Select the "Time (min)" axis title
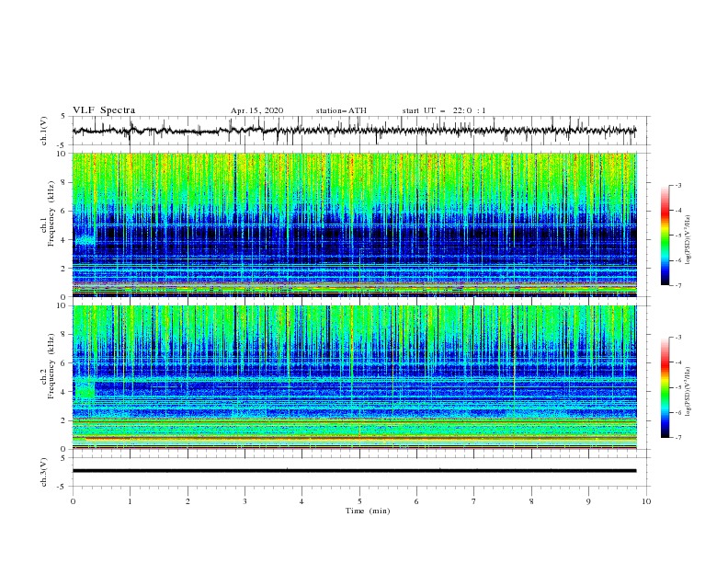The height and width of the screenshot is (563, 728). tap(368, 511)
